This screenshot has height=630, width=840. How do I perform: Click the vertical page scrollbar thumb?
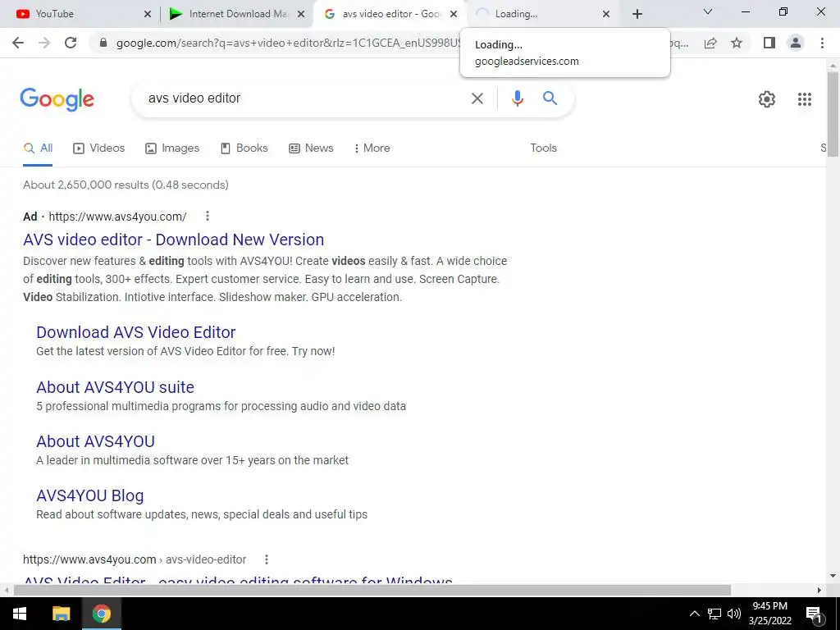point(833,113)
